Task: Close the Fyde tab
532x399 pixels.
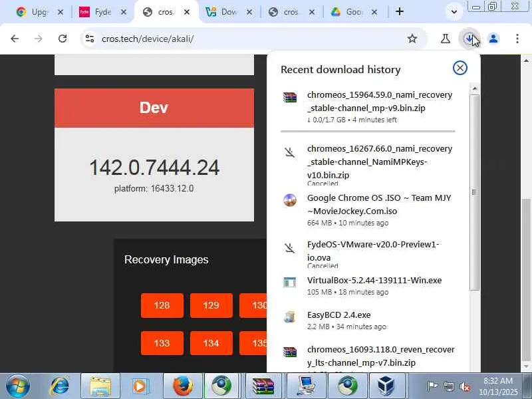Action: 124,12
